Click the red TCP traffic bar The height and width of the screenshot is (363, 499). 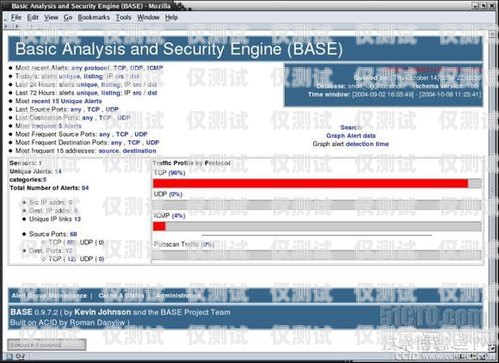tap(310, 183)
